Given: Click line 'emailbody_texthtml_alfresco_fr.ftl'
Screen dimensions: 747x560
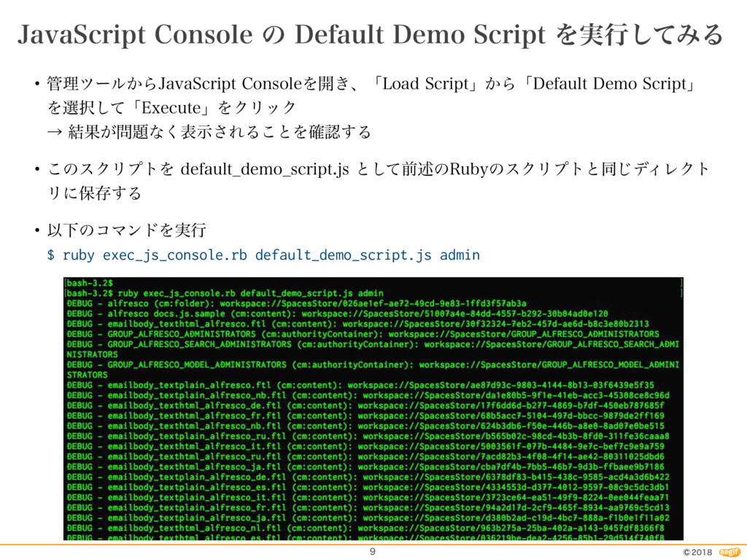Looking at the screenshot, I should (x=365, y=416).
